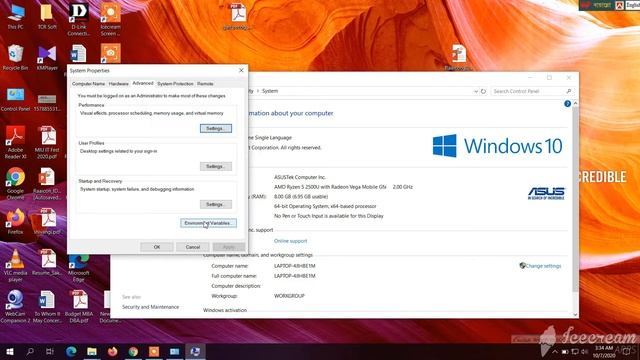Image resolution: width=640 pixels, height=360 pixels.
Task: Open Performance Settings button
Action: tap(216, 129)
